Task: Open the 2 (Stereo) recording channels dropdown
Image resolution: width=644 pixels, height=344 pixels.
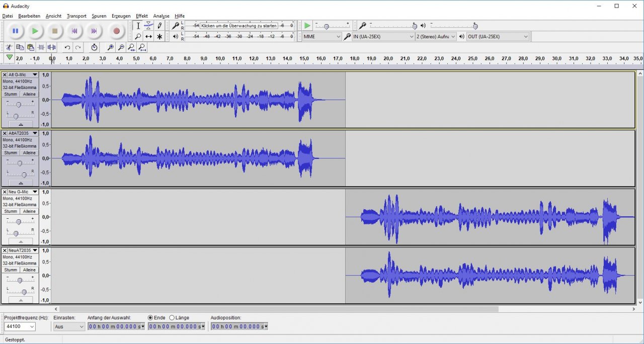Action: (436, 37)
